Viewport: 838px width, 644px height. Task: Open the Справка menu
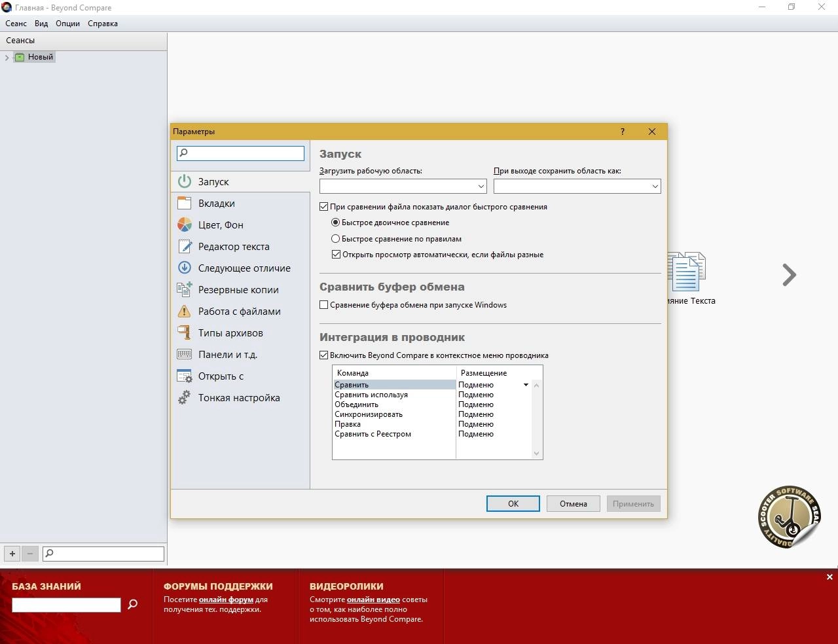tap(103, 24)
